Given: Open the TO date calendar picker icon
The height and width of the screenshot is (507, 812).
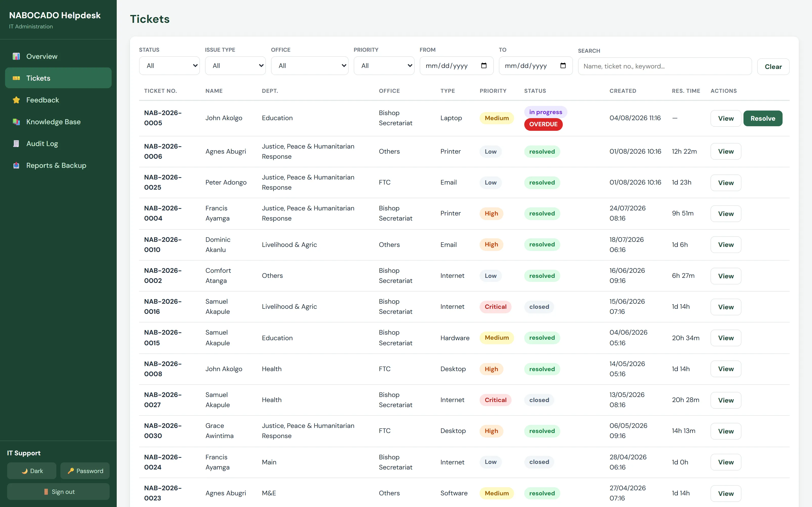Looking at the screenshot, I should click(563, 66).
